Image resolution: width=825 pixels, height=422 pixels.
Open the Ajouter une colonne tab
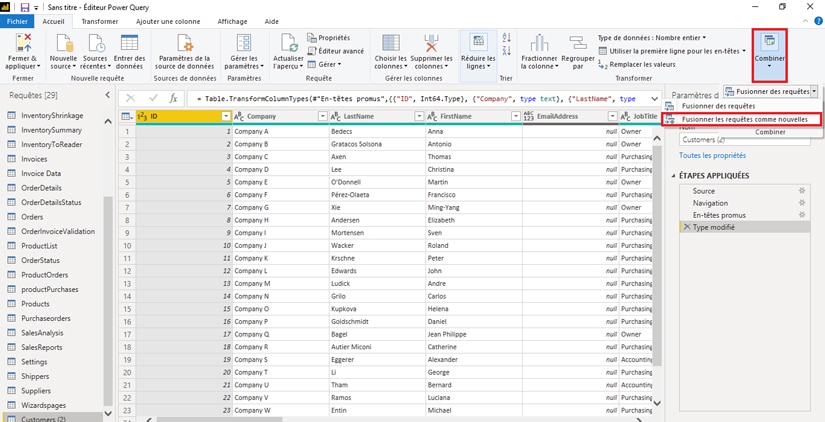point(167,21)
